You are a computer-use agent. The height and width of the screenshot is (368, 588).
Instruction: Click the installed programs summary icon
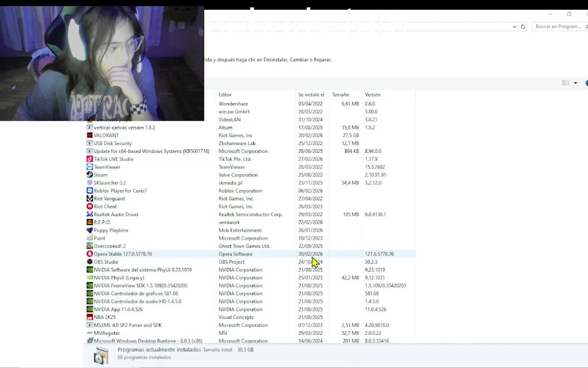pos(101,355)
